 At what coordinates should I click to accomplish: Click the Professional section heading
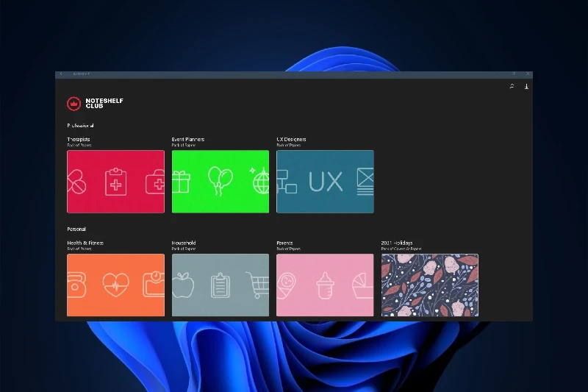80,126
